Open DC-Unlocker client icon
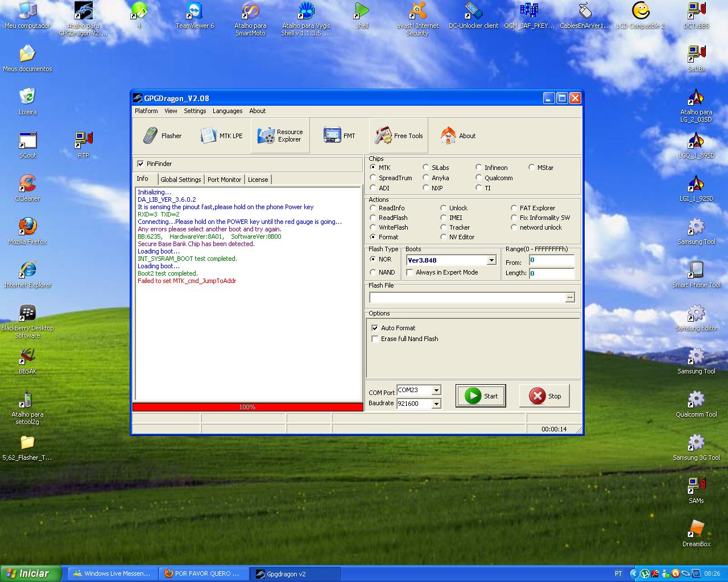The height and width of the screenshot is (582, 728). pyautogui.click(x=473, y=15)
